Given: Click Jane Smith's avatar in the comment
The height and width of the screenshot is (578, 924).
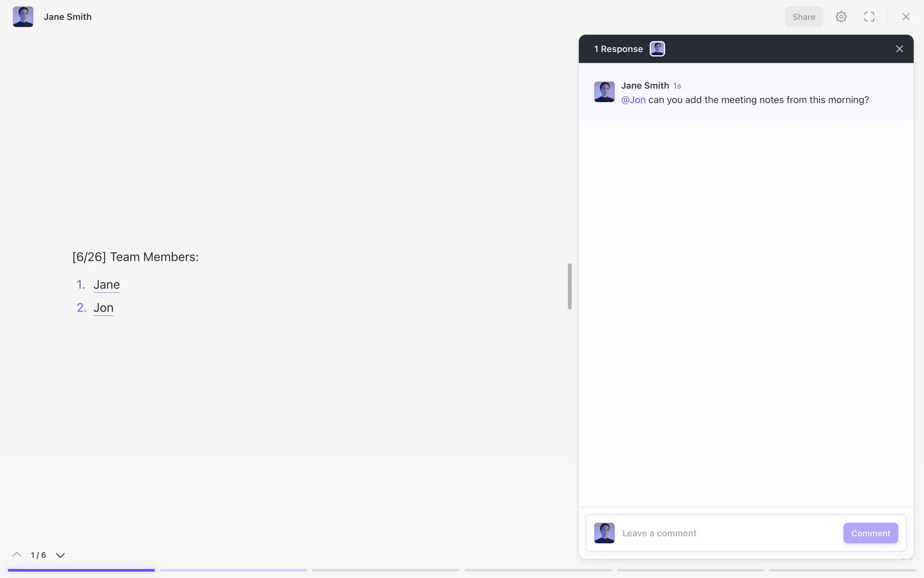Looking at the screenshot, I should pos(604,92).
